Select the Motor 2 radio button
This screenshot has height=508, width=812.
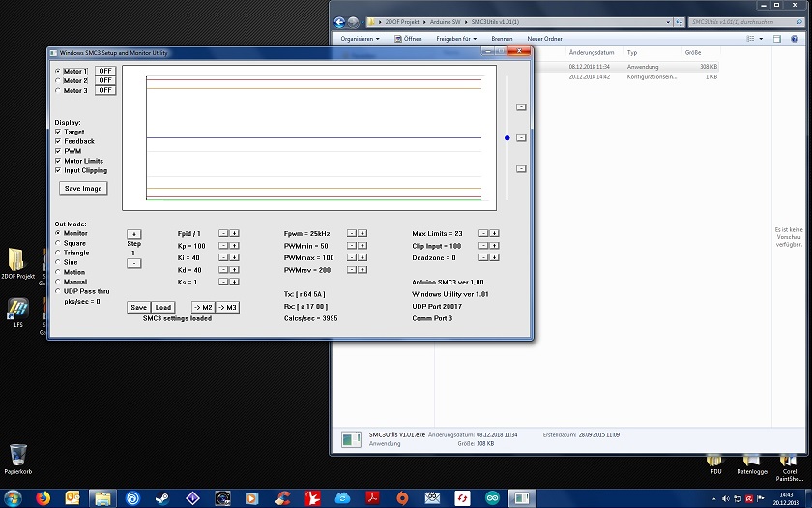[x=58, y=81]
